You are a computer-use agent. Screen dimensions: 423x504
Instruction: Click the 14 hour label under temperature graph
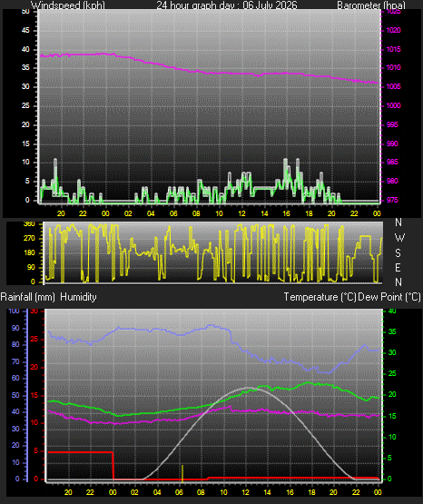click(267, 492)
